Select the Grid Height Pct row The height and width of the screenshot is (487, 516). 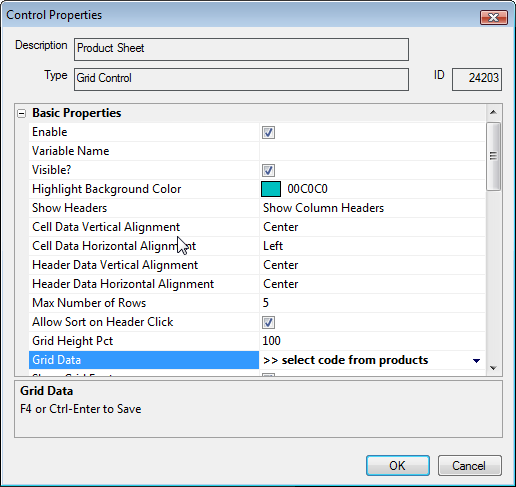(257, 341)
